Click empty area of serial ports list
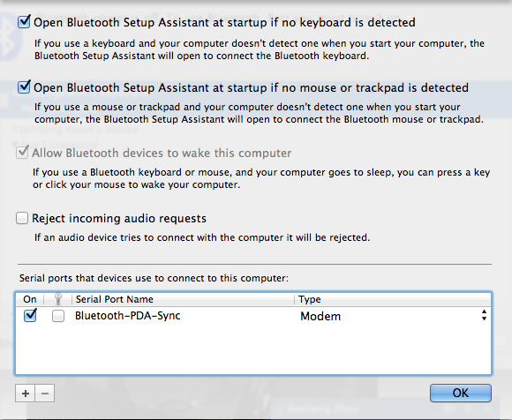This screenshot has height=420, width=512. [x=253, y=349]
